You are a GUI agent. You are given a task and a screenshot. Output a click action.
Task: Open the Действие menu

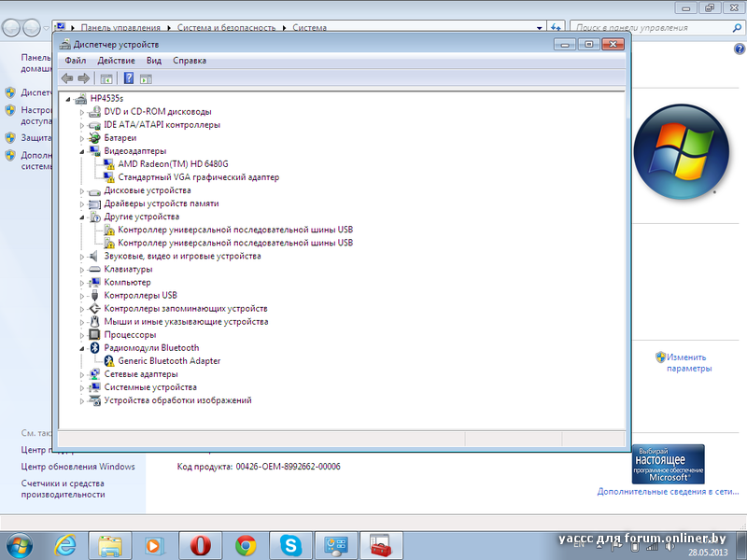tap(116, 61)
